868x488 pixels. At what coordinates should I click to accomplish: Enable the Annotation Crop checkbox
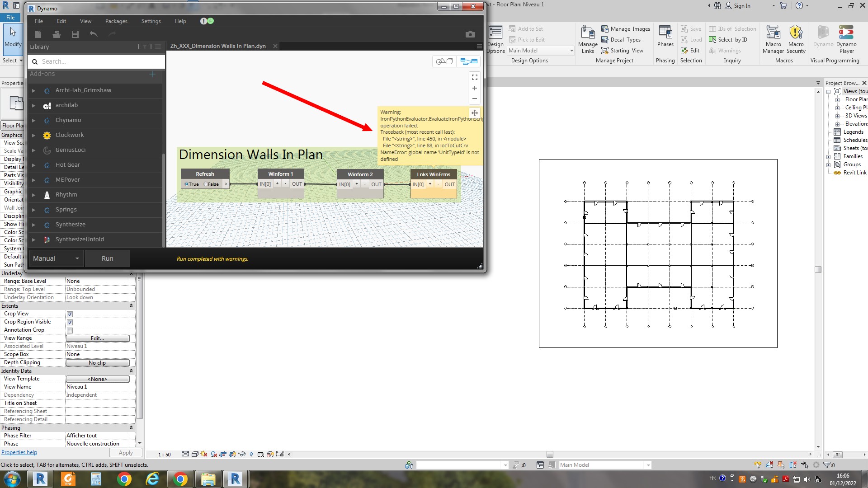(x=70, y=330)
